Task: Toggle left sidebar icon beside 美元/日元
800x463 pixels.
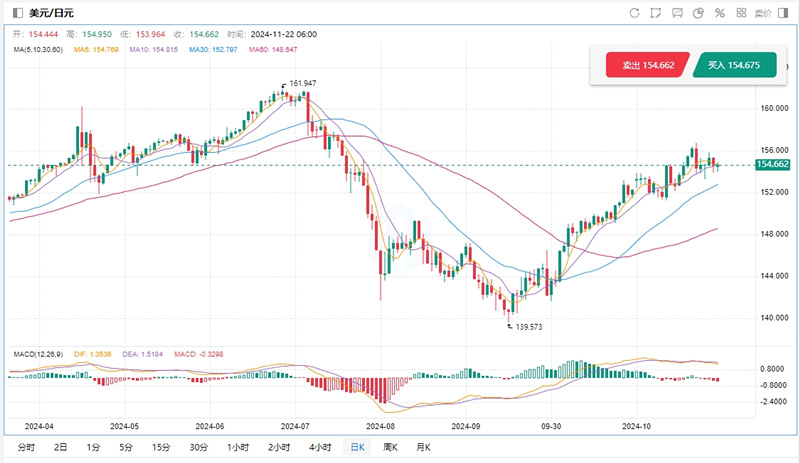Action: [17, 13]
